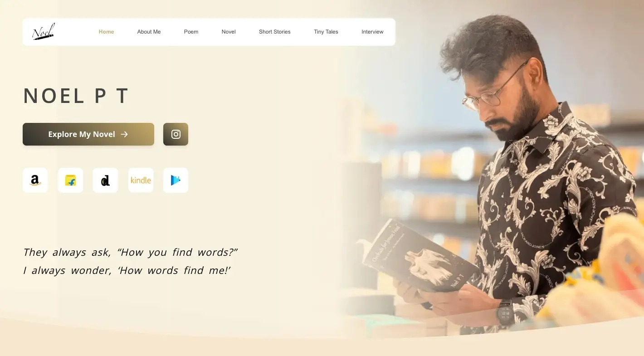The width and height of the screenshot is (644, 356).
Task: Go to the Home menu item
Action: [x=107, y=32]
